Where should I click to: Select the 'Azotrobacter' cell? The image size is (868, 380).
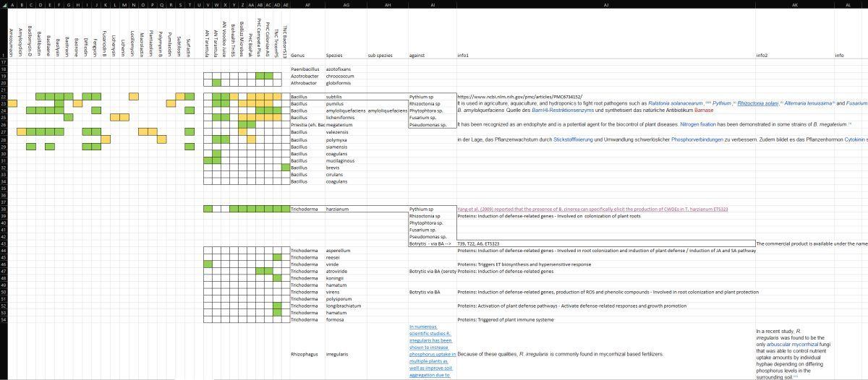307,76
